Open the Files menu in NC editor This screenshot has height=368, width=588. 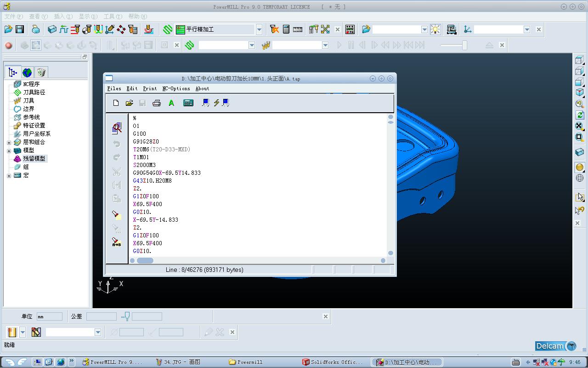pyautogui.click(x=114, y=88)
